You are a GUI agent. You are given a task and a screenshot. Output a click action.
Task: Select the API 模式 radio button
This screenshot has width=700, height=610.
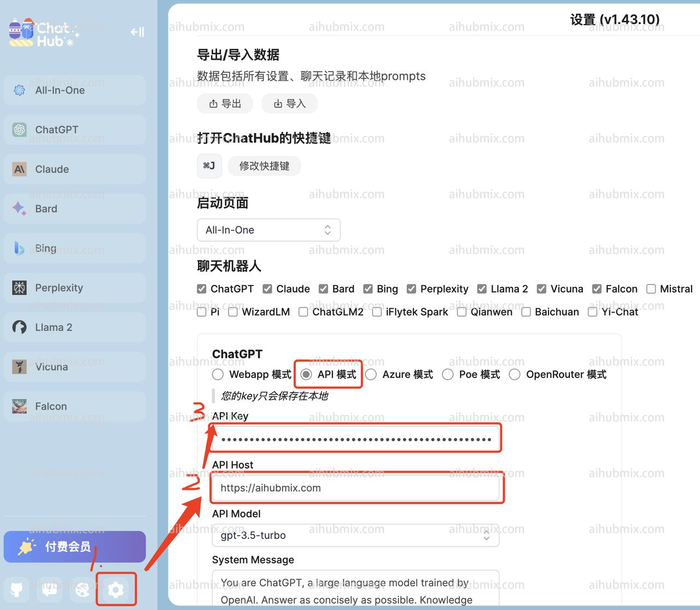pyautogui.click(x=306, y=374)
